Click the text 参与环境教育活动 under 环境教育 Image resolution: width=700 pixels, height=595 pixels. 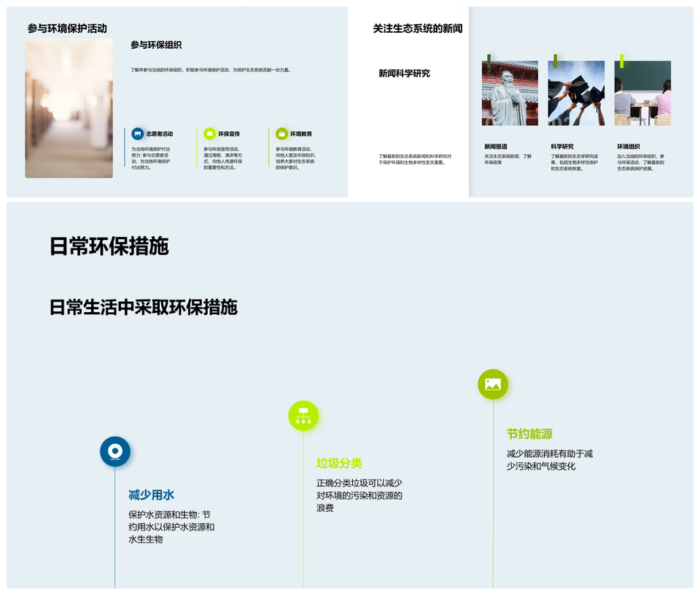pos(295,158)
